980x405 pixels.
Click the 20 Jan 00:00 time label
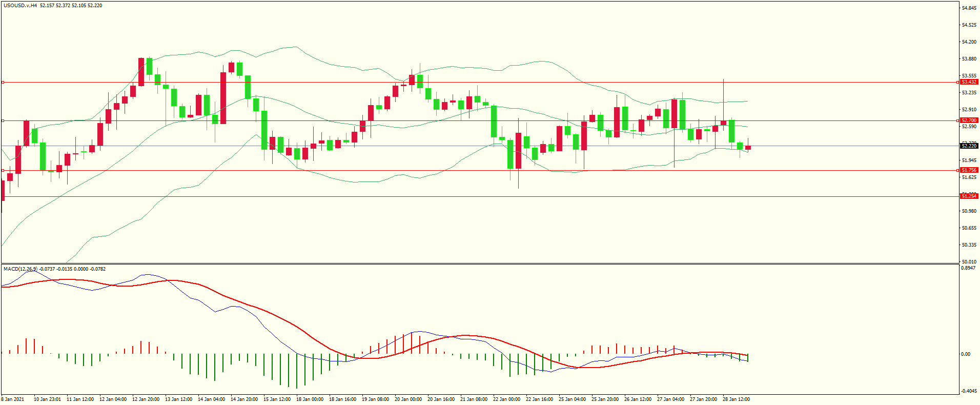tap(408, 399)
